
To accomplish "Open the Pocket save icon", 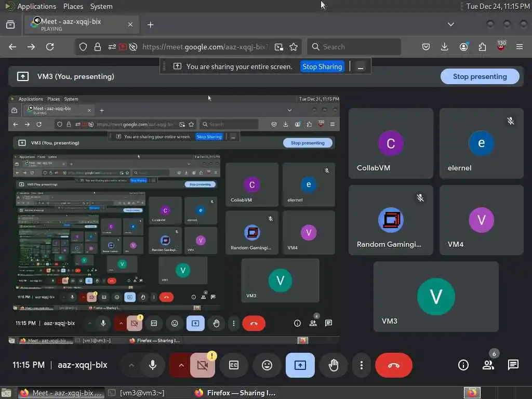I will (x=426, y=47).
